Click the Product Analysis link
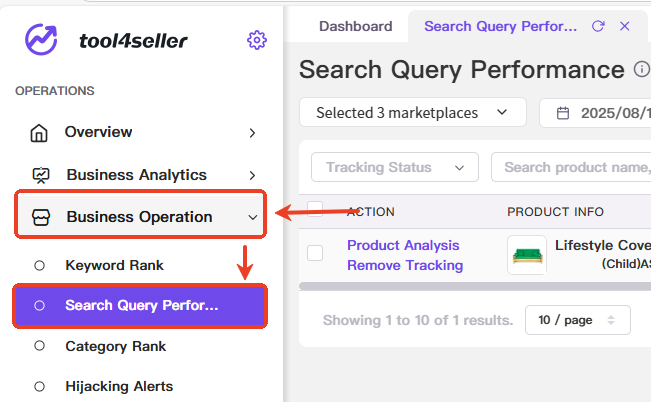This screenshot has height=402, width=651. 403,245
